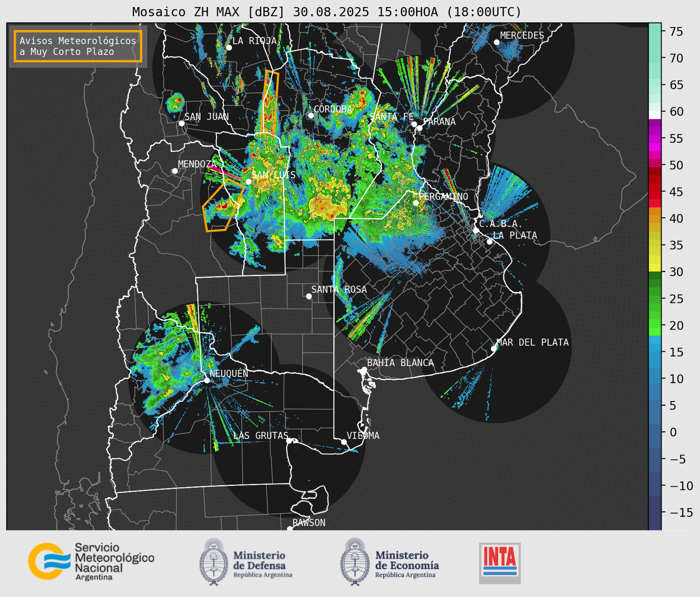Select the MAR DEL PLATA city label
The image size is (700, 597).
[x=532, y=342]
